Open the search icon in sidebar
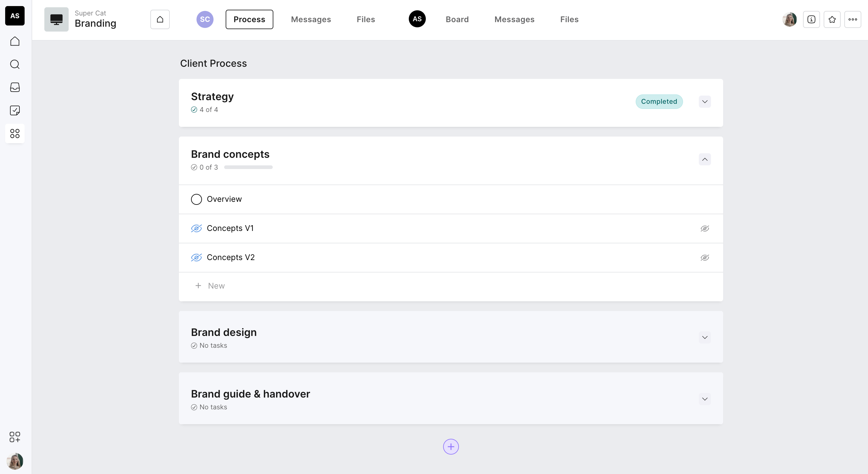The image size is (868, 474). click(15, 64)
